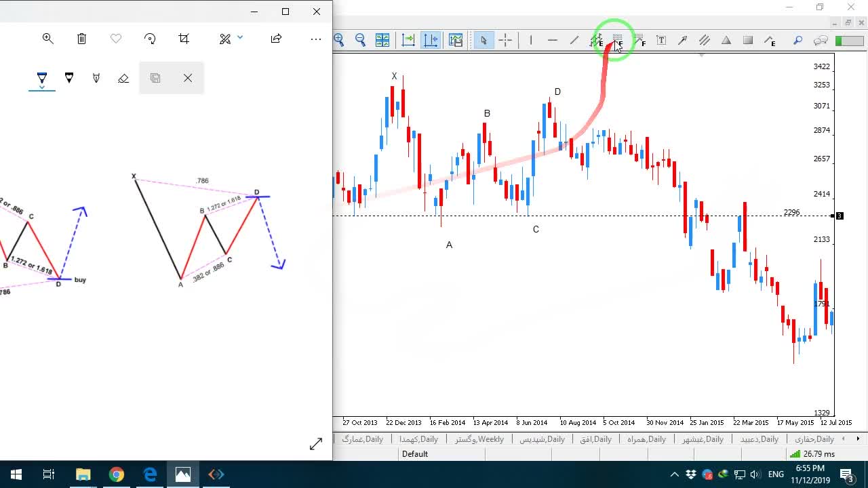Open Microsoft Edge from taskbar
Image resolution: width=868 pixels, height=488 pixels.
click(x=150, y=474)
